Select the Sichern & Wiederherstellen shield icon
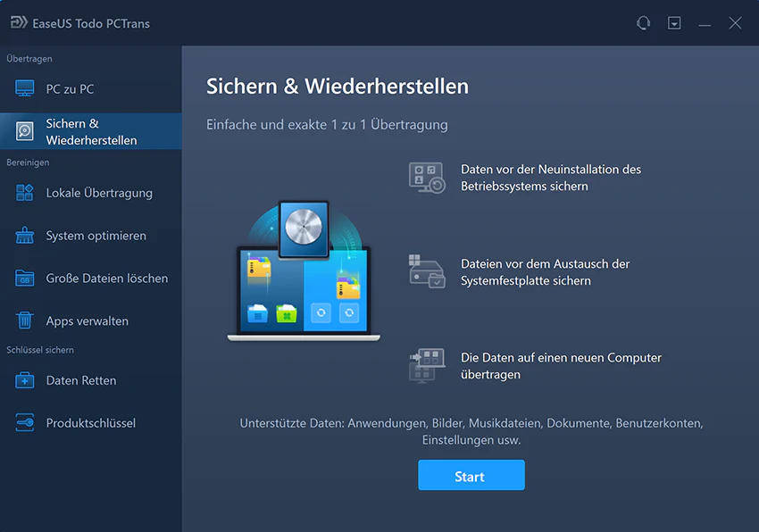This screenshot has width=759, height=532. click(x=26, y=130)
